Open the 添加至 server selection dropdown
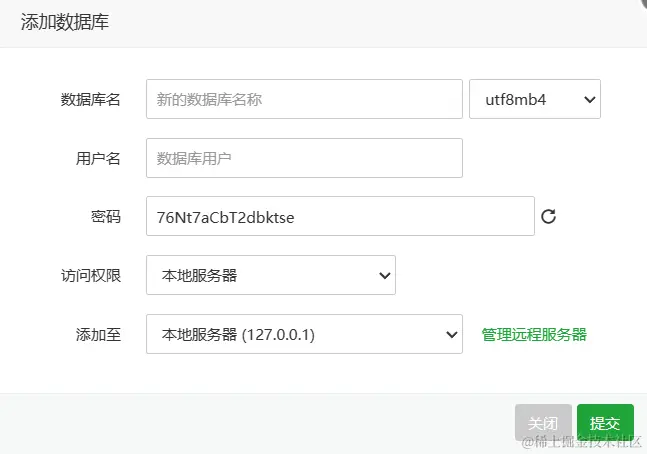Viewport: 647px width, 454px height. [x=304, y=334]
